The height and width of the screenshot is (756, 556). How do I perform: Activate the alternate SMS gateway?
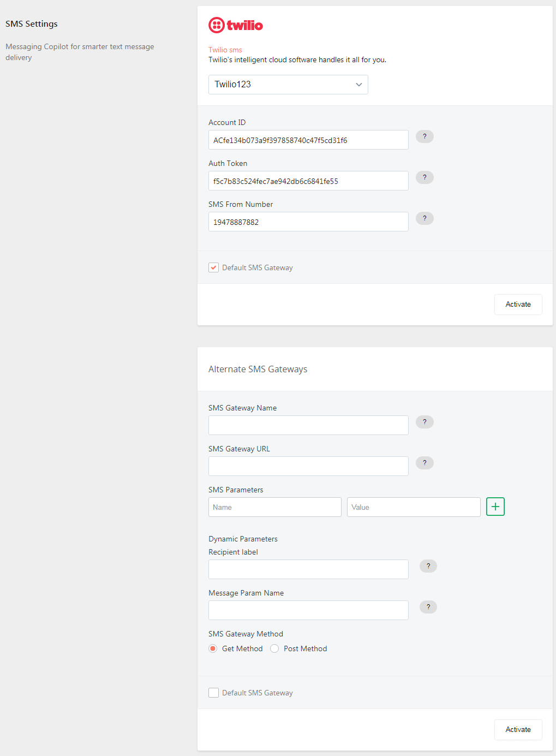coord(518,730)
